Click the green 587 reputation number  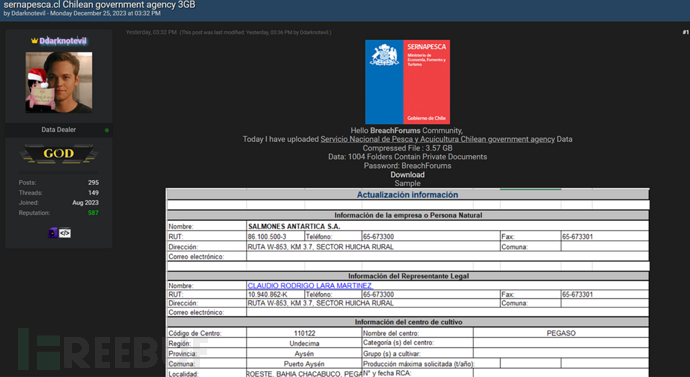click(x=93, y=212)
